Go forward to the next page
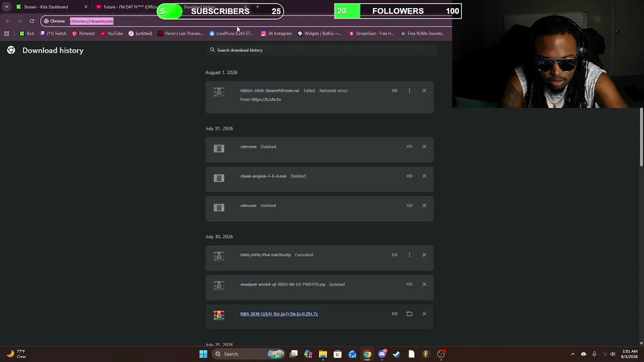Screen dimensions: 644x362 point(20,21)
